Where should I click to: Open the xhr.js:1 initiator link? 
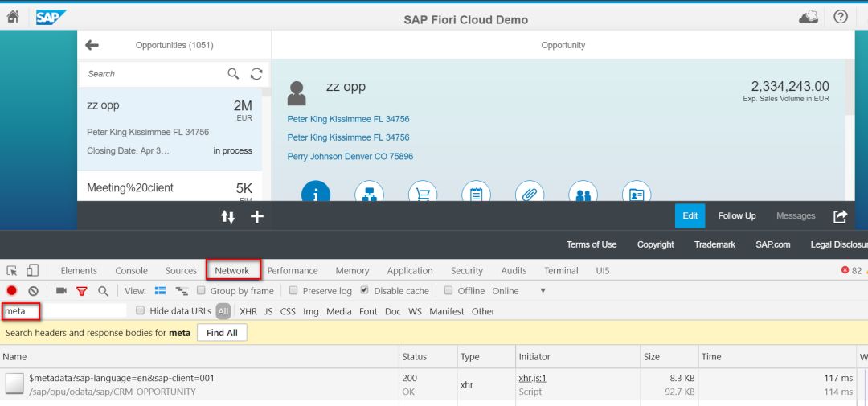[x=532, y=379]
